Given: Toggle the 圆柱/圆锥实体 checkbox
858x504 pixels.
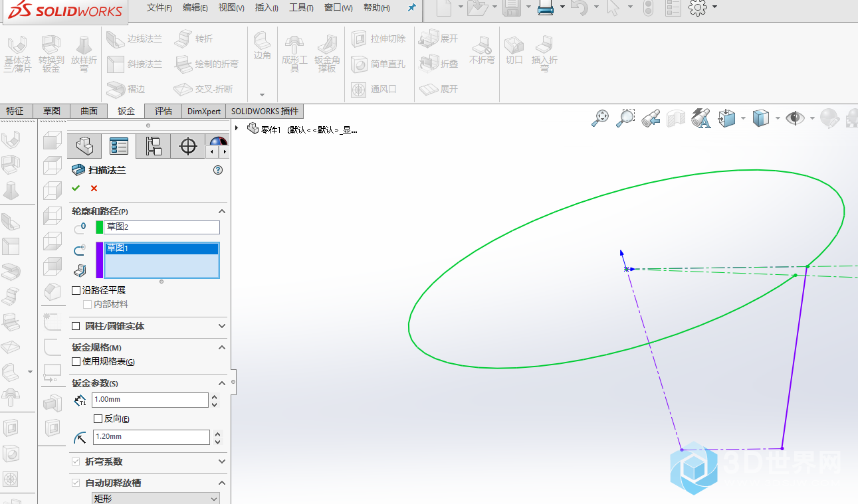Looking at the screenshot, I should (76, 326).
